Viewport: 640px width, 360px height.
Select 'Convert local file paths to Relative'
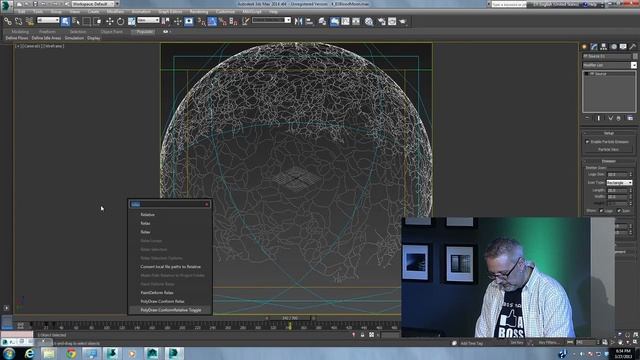pos(170,267)
